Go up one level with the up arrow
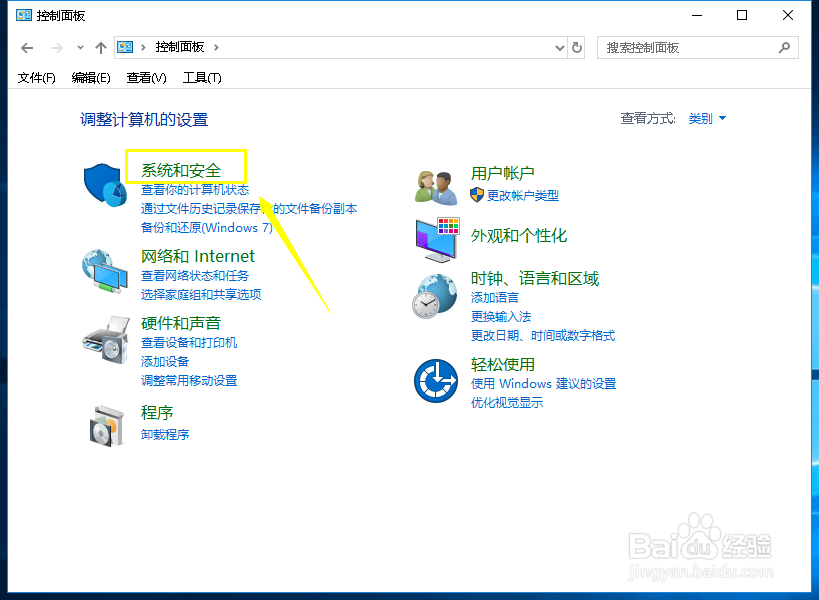 (x=101, y=48)
